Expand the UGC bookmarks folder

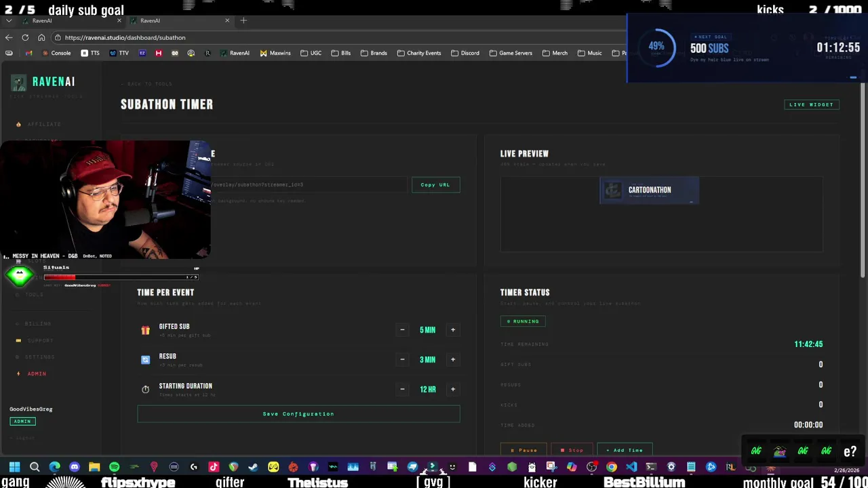[x=311, y=53]
